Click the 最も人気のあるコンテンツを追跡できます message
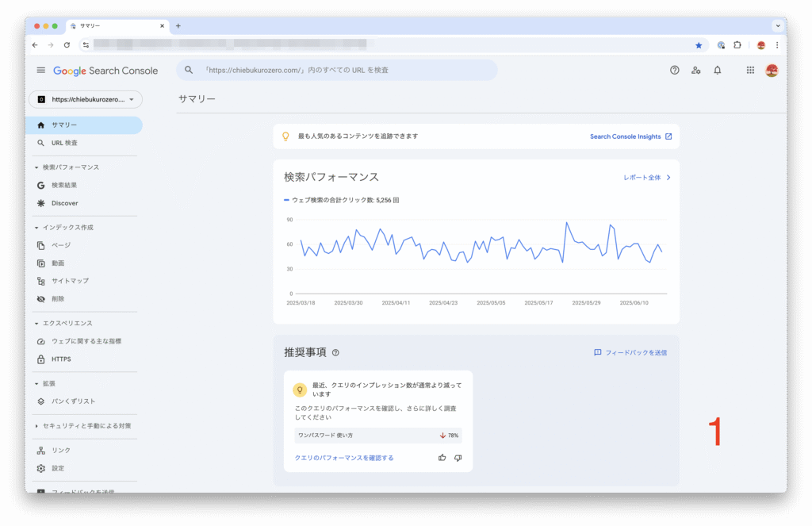 (358, 136)
